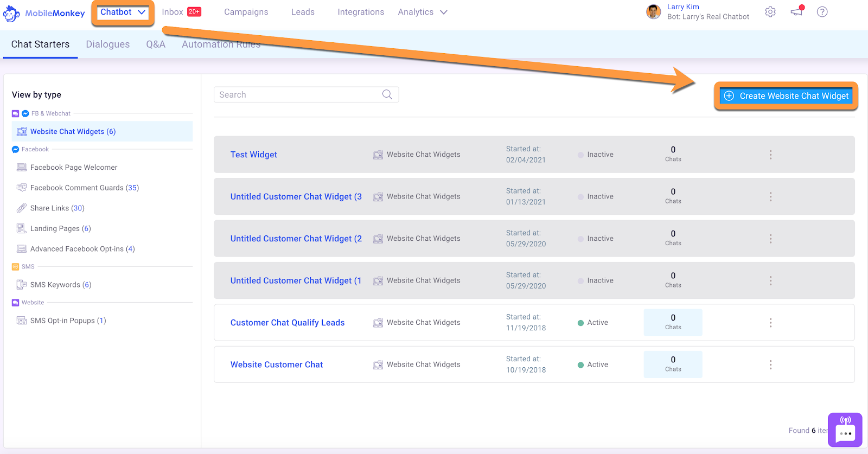This screenshot has height=454, width=868.
Task: Click the widget type icon in Website Customer Chat row
Action: (x=378, y=365)
